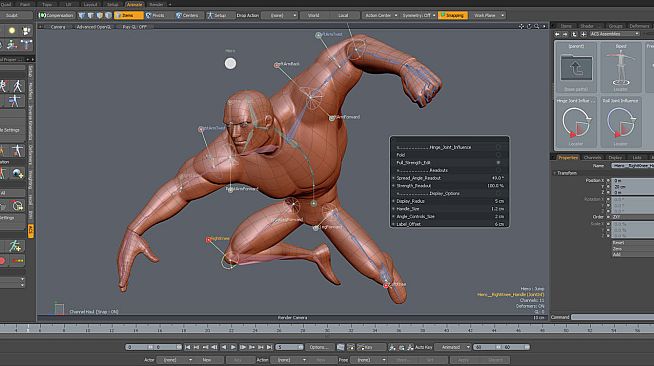Screen dimensions: 654x366
Task: Click the Key button to set keyframe
Action: point(371,347)
